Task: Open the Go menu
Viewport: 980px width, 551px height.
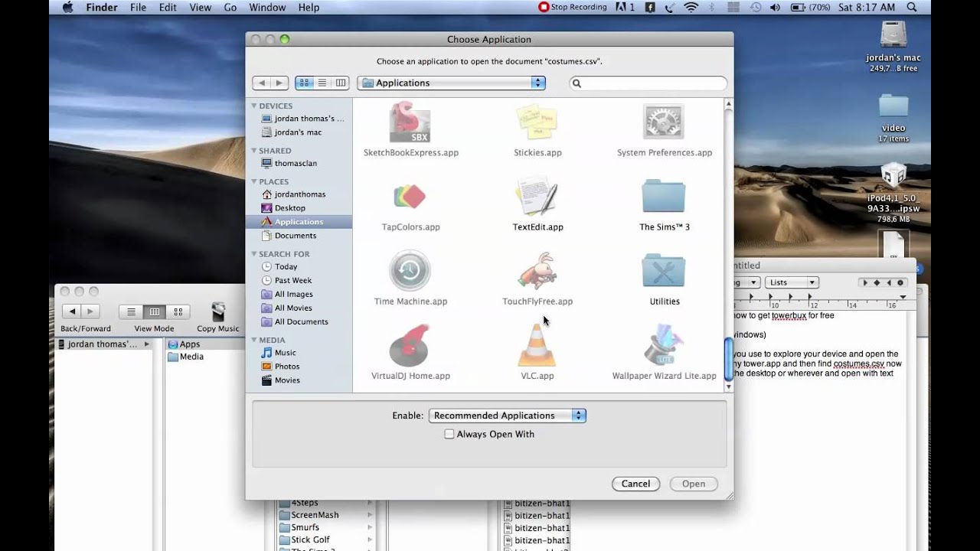Action: tap(230, 8)
